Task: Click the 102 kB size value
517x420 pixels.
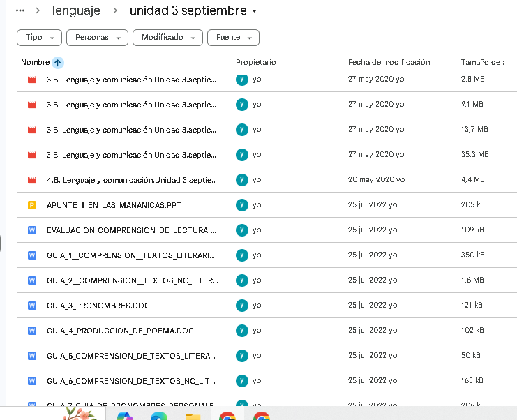Action: [x=472, y=330]
